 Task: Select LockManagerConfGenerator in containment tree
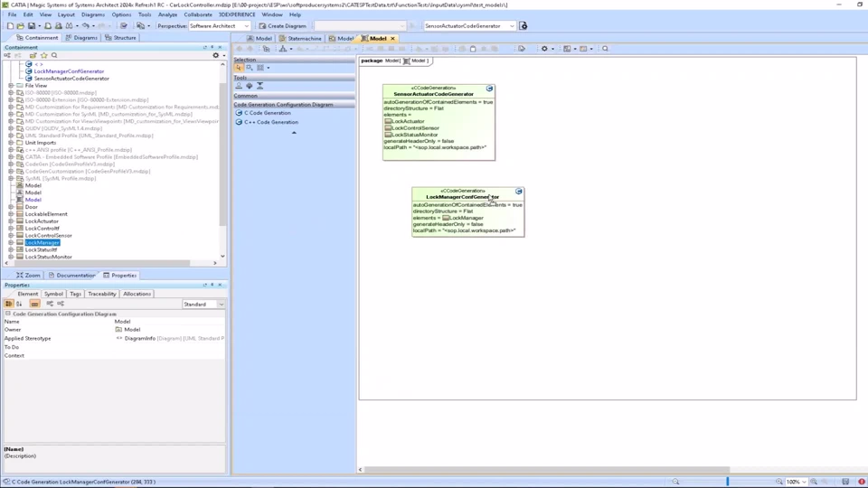69,71
